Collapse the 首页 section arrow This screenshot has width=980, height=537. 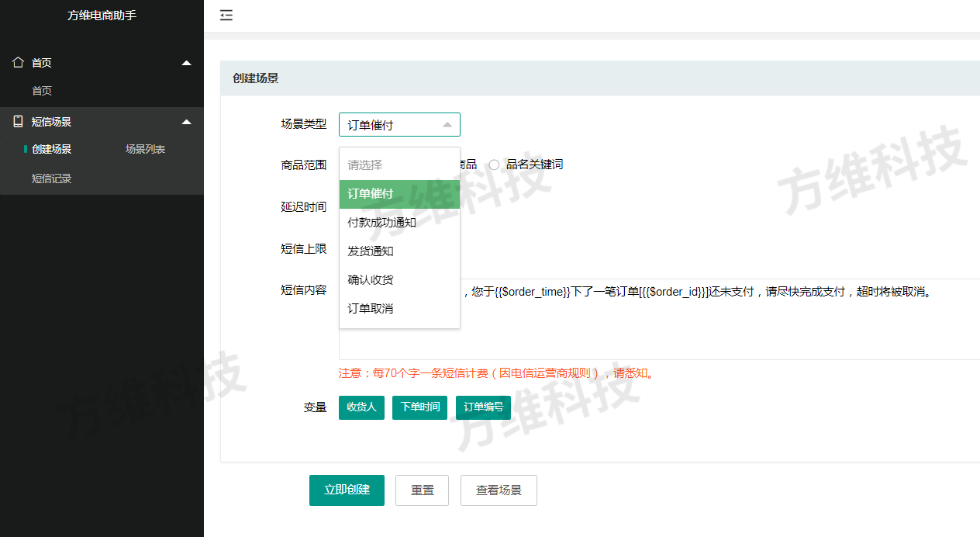186,63
